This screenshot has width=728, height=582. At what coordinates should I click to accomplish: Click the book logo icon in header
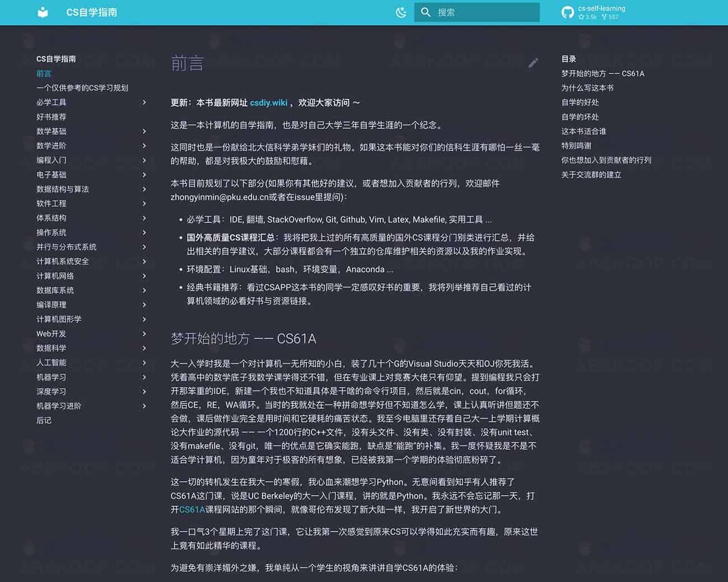43,12
